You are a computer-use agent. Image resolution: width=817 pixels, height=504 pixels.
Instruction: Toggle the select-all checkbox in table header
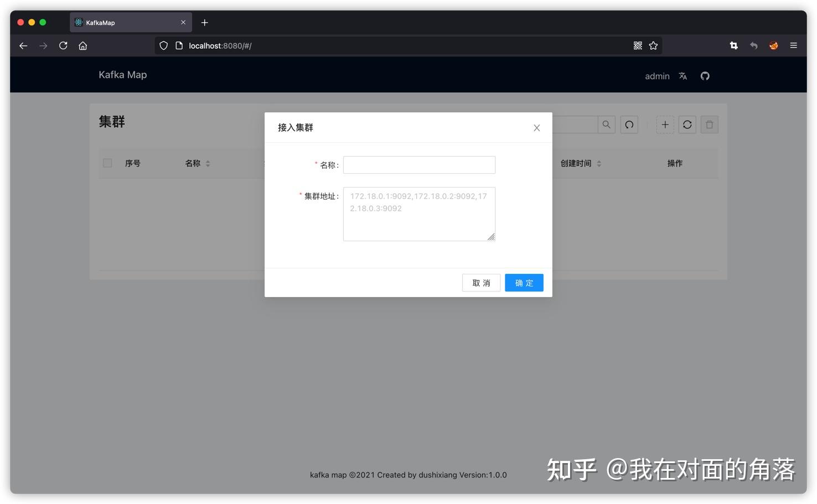[107, 163]
